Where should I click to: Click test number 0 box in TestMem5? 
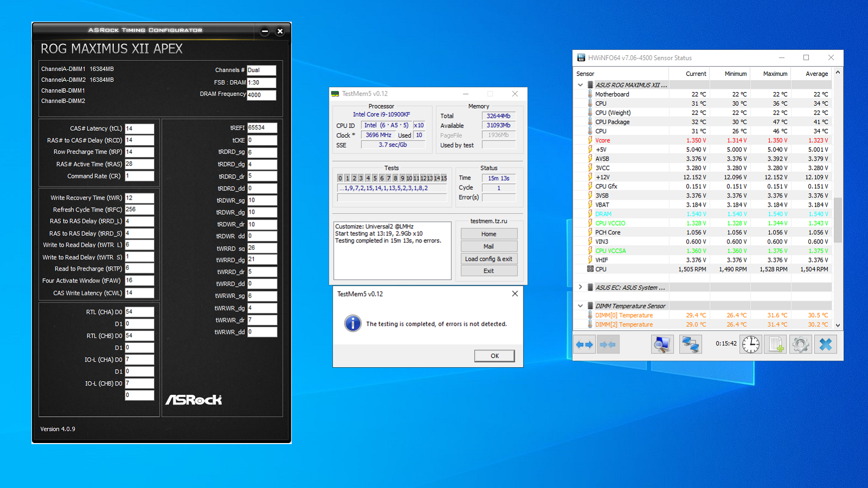click(340, 178)
